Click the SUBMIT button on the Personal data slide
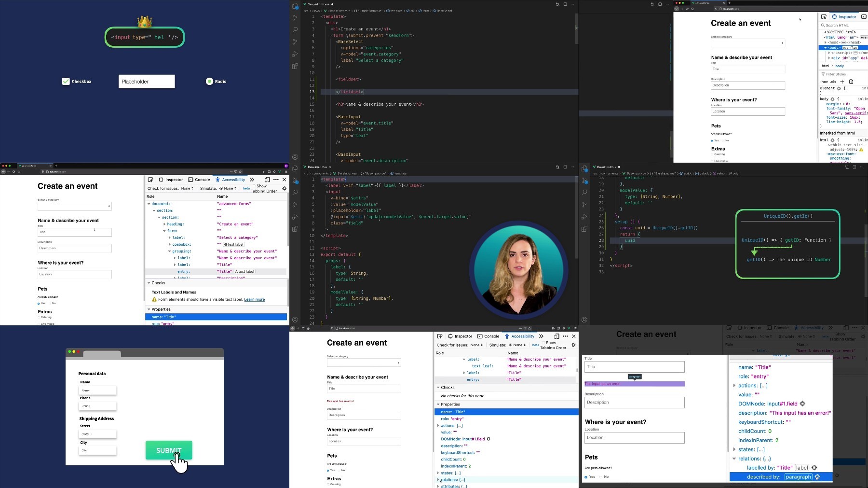Viewport: 868px width, 488px height. point(169,450)
